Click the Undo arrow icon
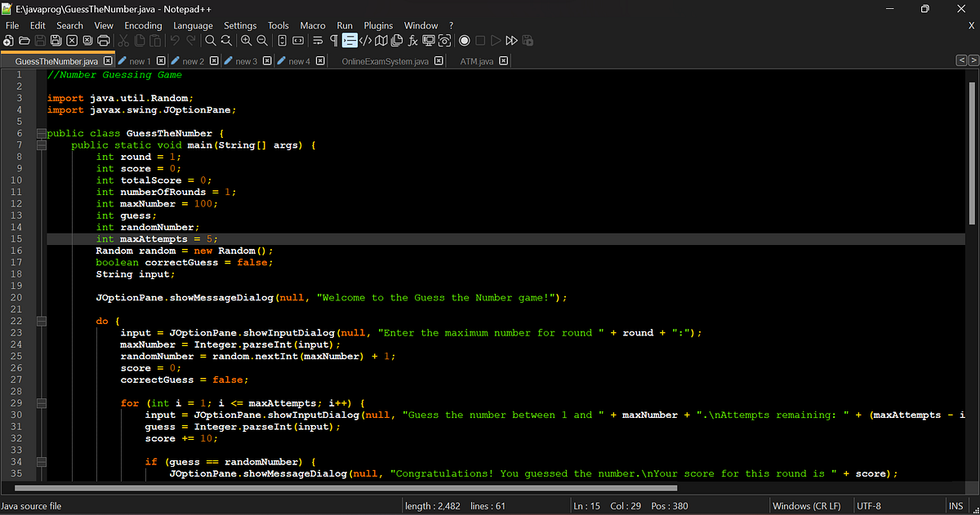The width and height of the screenshot is (980, 515). pos(176,40)
